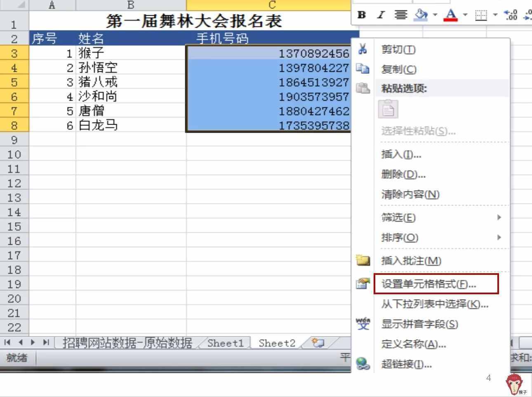Screen dimensions: 532x397
Task: Select cell containing 唐僧
Action: coord(131,111)
